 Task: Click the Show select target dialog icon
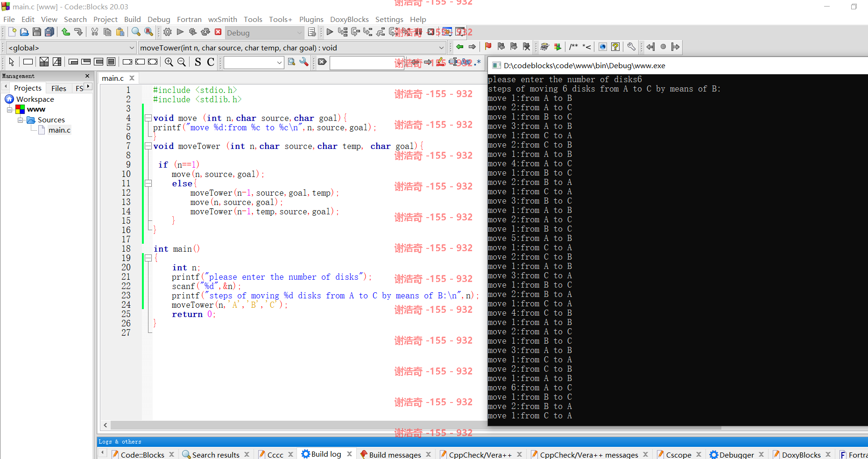coord(312,32)
